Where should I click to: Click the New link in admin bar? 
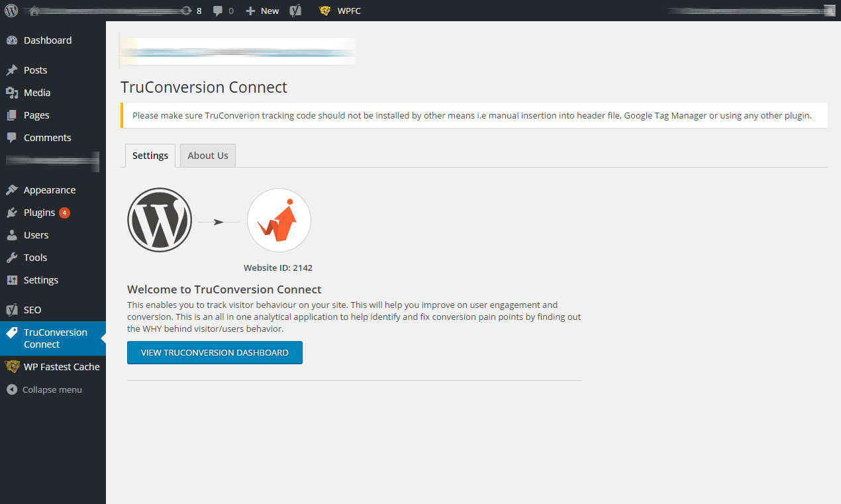point(270,11)
